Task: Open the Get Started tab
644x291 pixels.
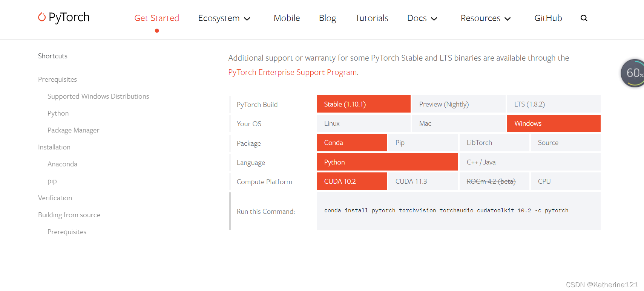Action: (x=157, y=18)
